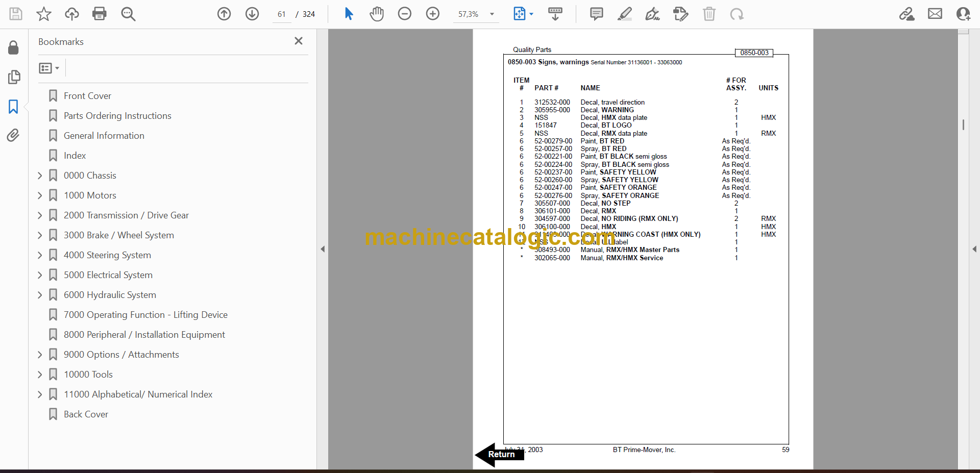Open 7000 Operating Function - Lifting Device

145,315
